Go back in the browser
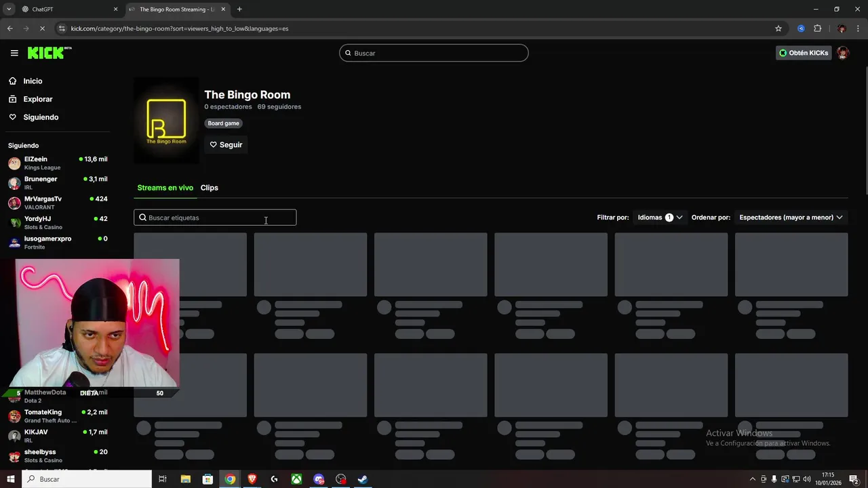The height and width of the screenshot is (488, 868). click(x=9, y=28)
